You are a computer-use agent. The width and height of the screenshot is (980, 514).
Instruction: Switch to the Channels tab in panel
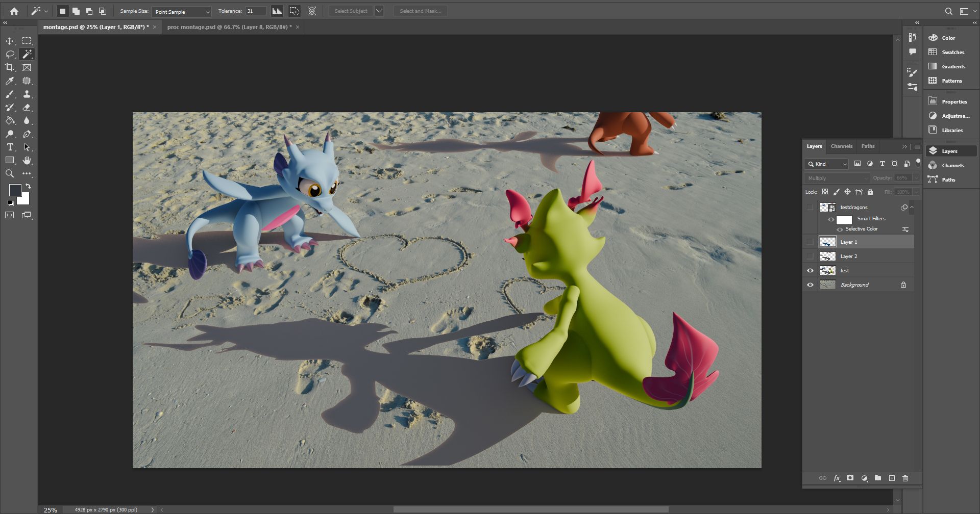[x=841, y=146]
